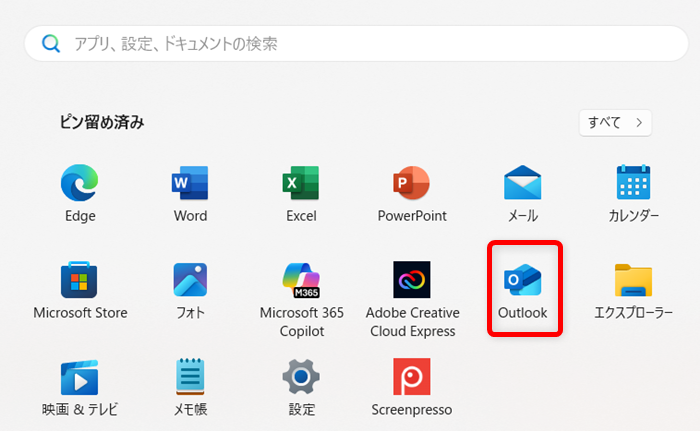Click the magnifying glass search icon

point(50,44)
